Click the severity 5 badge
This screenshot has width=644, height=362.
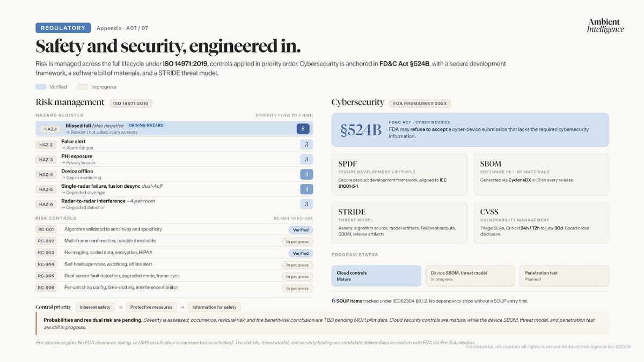[x=303, y=129]
